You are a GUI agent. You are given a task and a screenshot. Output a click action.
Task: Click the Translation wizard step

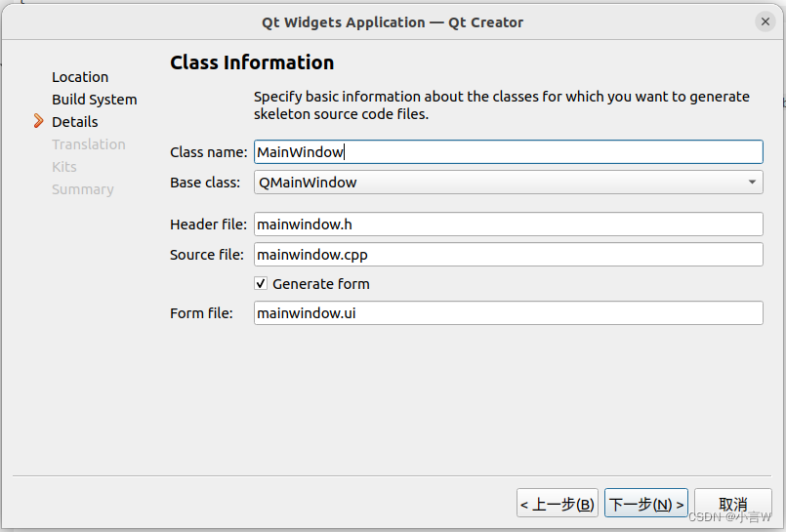pyautogui.click(x=89, y=144)
